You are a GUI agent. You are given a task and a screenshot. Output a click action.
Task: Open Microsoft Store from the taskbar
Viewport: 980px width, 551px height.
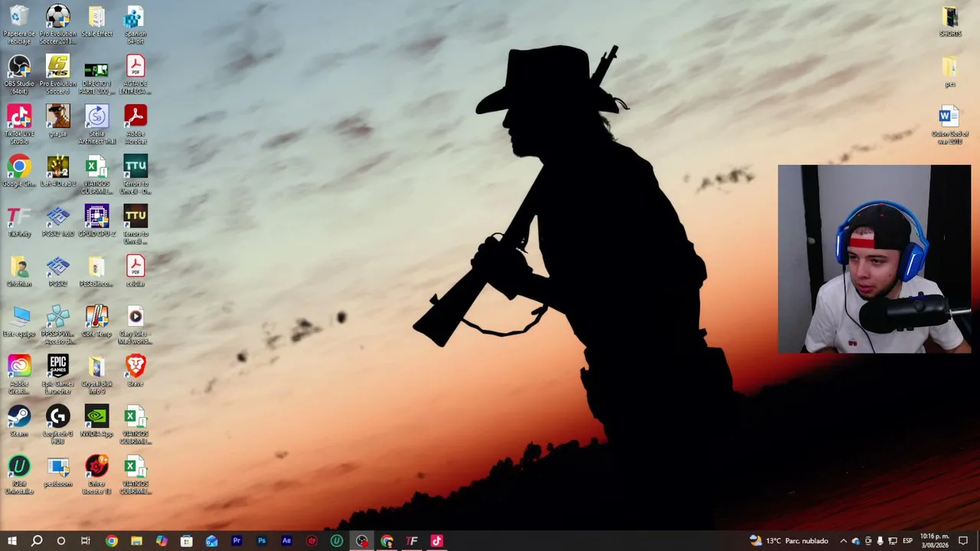coord(186,541)
